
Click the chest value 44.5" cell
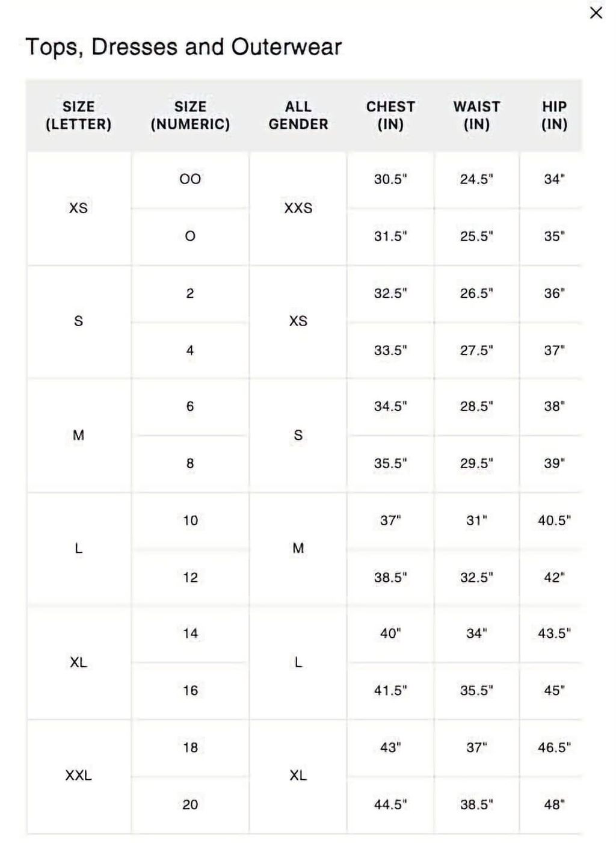390,805
